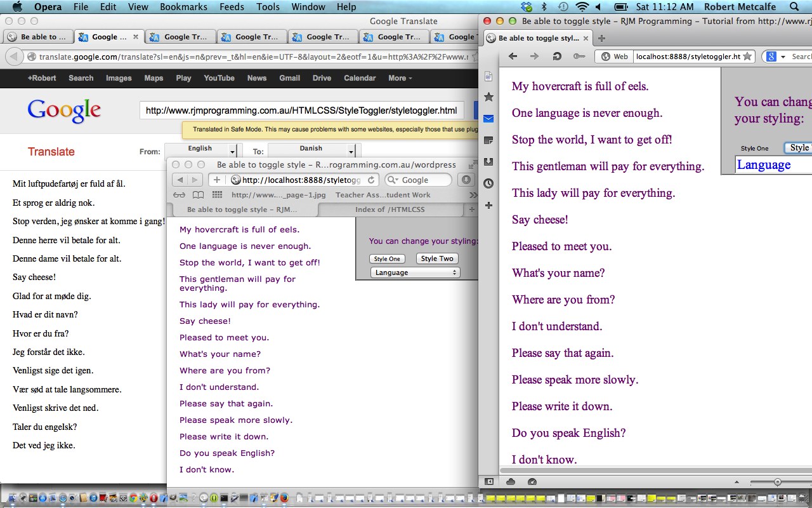
Task: Open the Time Machine menu bar icon
Action: [x=563, y=7]
